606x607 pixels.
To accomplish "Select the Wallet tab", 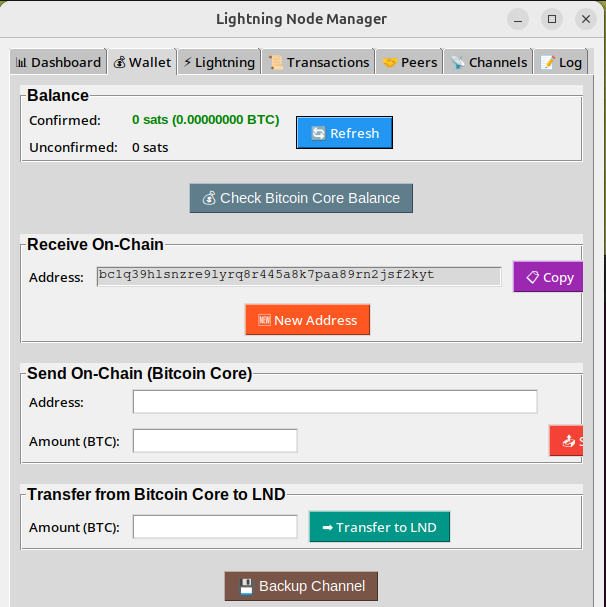I will click(x=142, y=62).
